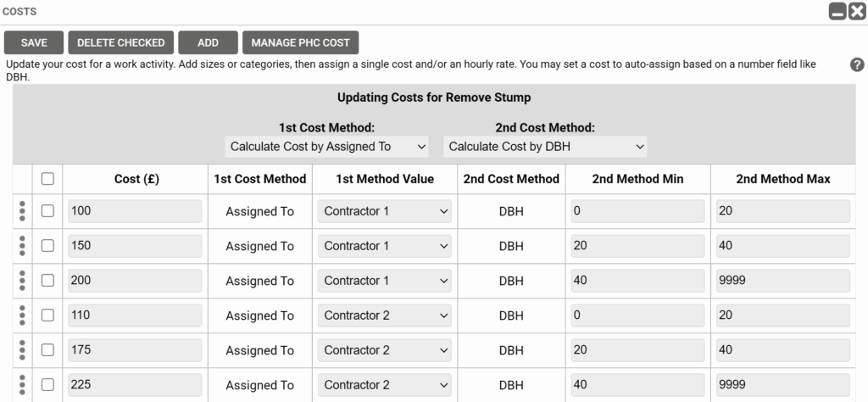Click drag handle dots for cost 200 row
868x402 pixels.
coord(22,281)
